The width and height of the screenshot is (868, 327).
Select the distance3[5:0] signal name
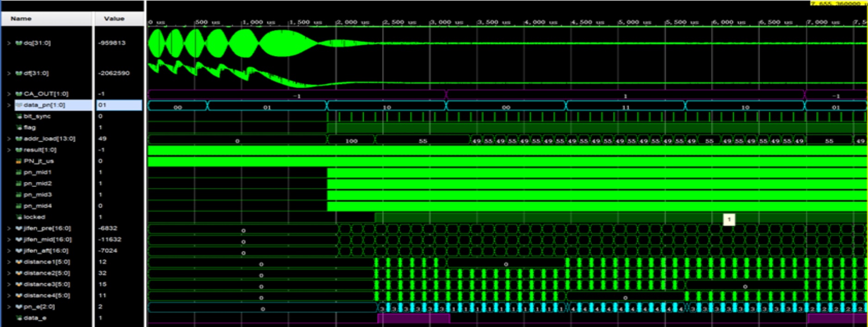coord(47,285)
